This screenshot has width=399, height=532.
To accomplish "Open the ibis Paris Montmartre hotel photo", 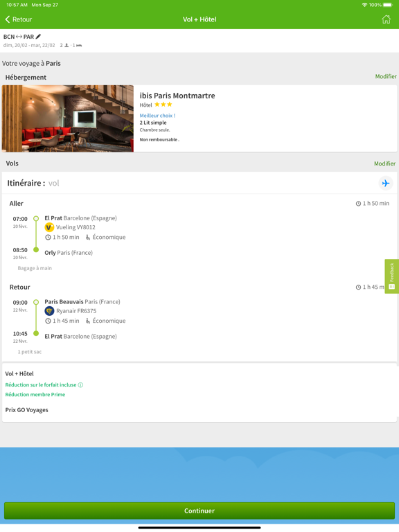I will [x=68, y=118].
